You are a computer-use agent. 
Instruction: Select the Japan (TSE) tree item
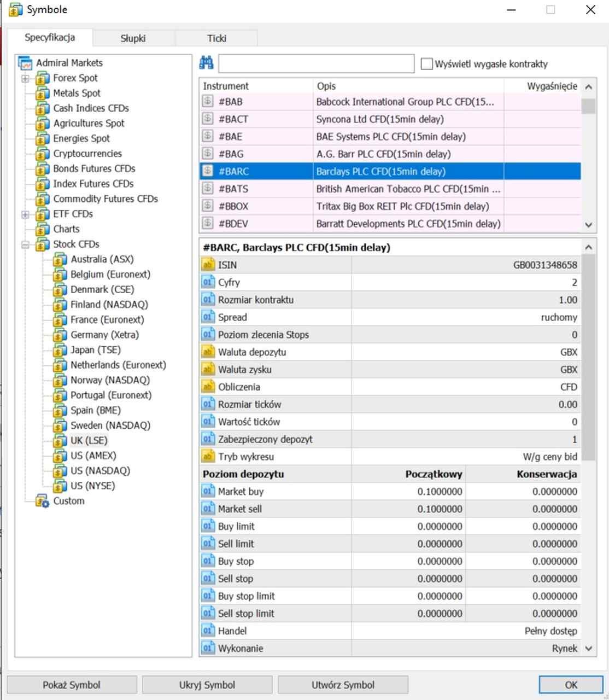pyautogui.click(x=95, y=350)
